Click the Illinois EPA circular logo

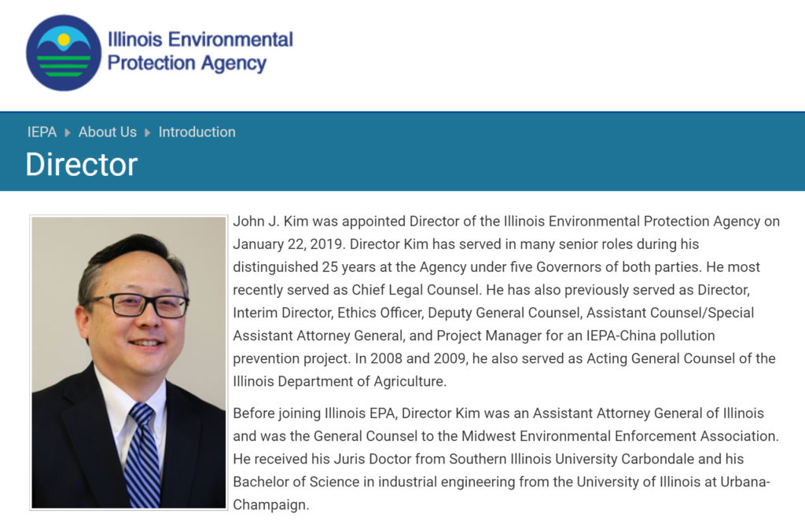point(64,53)
